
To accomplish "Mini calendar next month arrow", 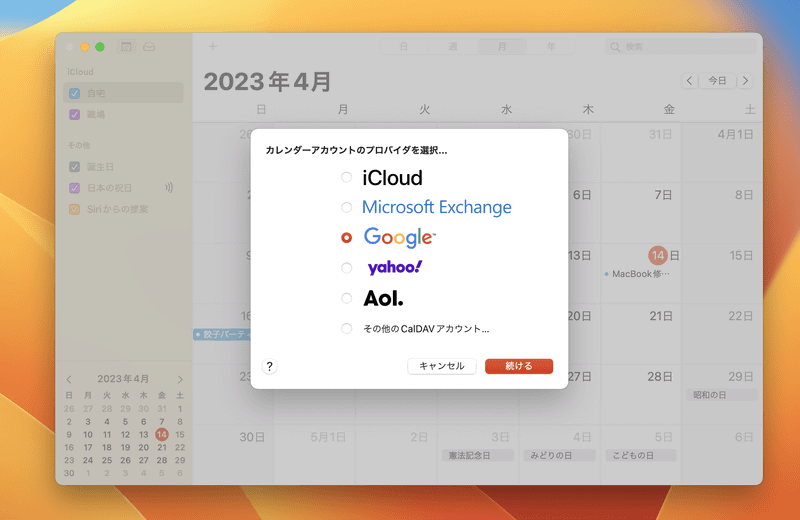I will pyautogui.click(x=180, y=379).
